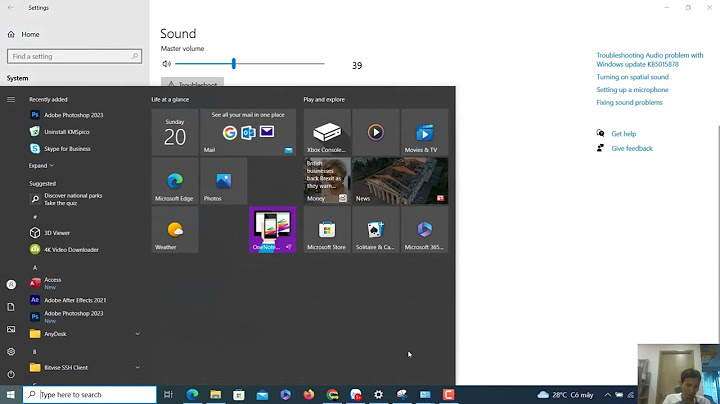The image size is (720, 404).
Task: Open the Microsoft 365 tile
Action: (424, 230)
